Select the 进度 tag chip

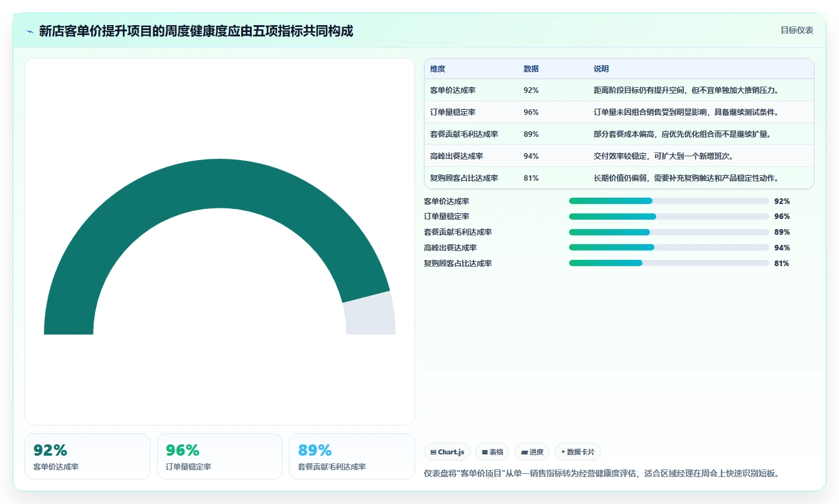pyautogui.click(x=532, y=452)
